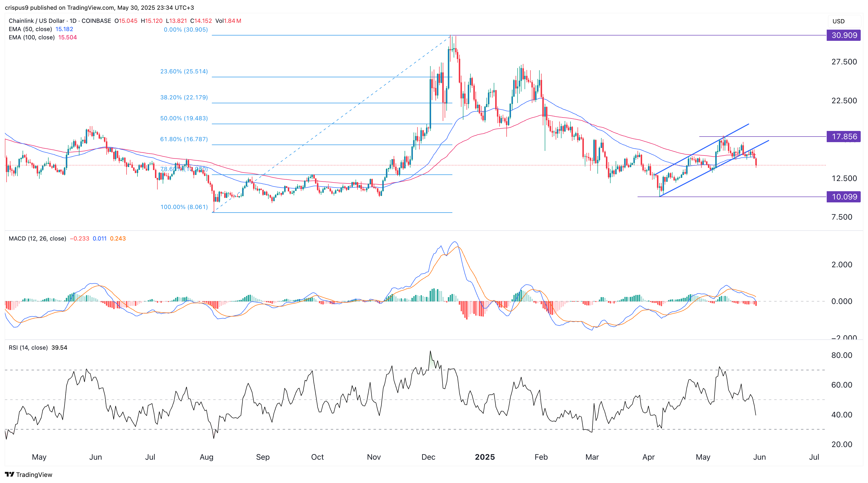The image size is (868, 483).
Task: Click the Sep label on time axis
Action: pos(263,457)
